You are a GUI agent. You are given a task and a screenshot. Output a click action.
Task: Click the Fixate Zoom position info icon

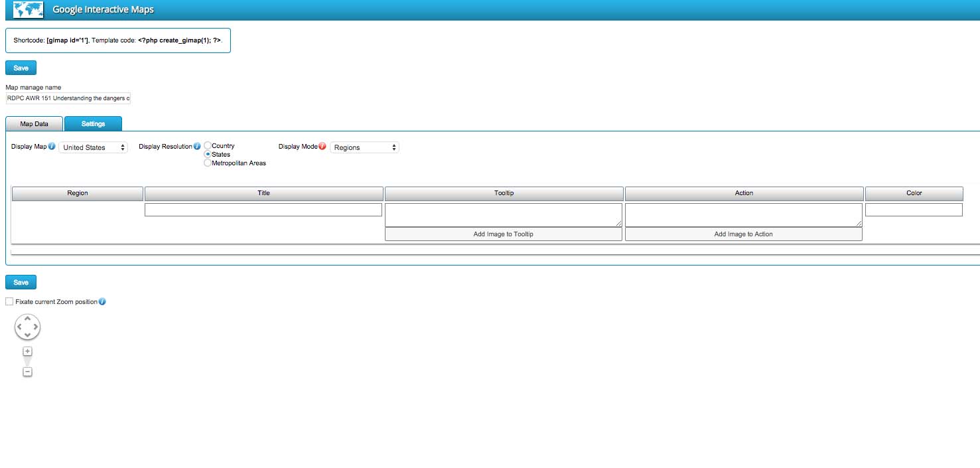(x=102, y=302)
